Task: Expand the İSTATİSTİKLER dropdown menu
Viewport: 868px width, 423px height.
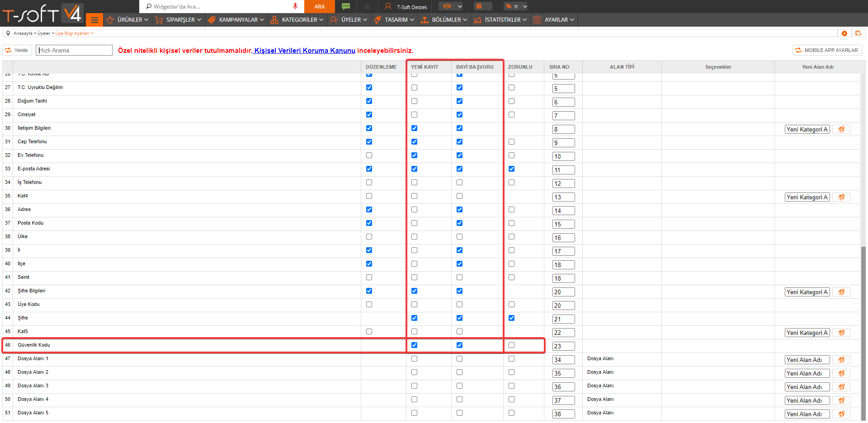Action: 500,20
